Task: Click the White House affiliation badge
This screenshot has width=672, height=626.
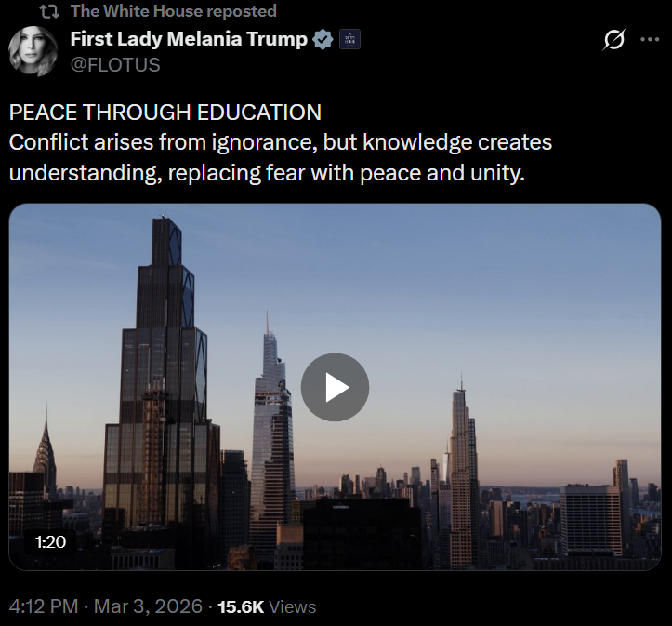Action: coord(349,39)
